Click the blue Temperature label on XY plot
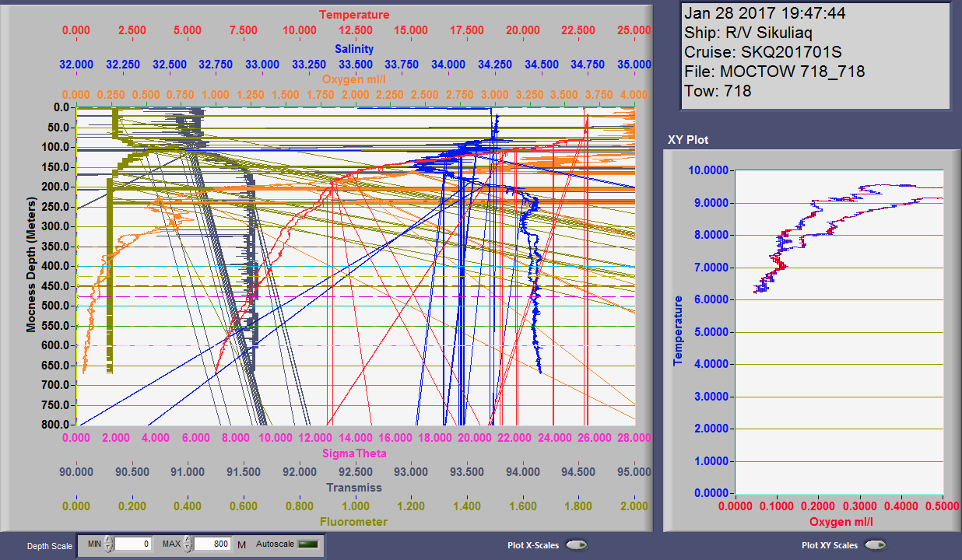The width and height of the screenshot is (962, 560). click(678, 331)
